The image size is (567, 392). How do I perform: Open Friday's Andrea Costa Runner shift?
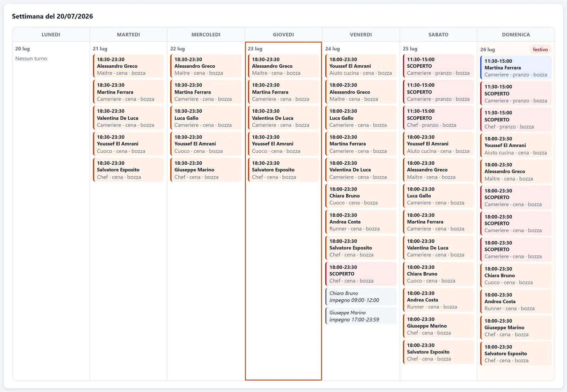(361, 222)
